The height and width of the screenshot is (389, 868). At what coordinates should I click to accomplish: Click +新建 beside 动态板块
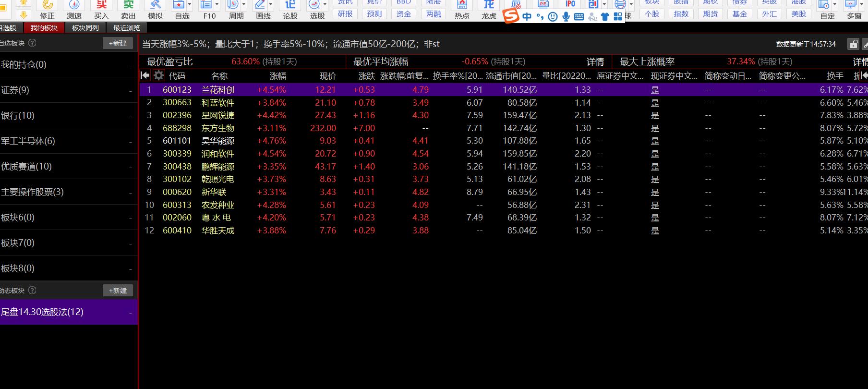[x=118, y=291]
